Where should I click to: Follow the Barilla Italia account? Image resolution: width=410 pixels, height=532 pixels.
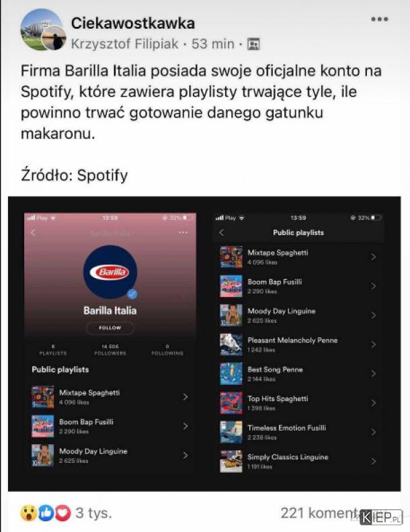[110, 328]
